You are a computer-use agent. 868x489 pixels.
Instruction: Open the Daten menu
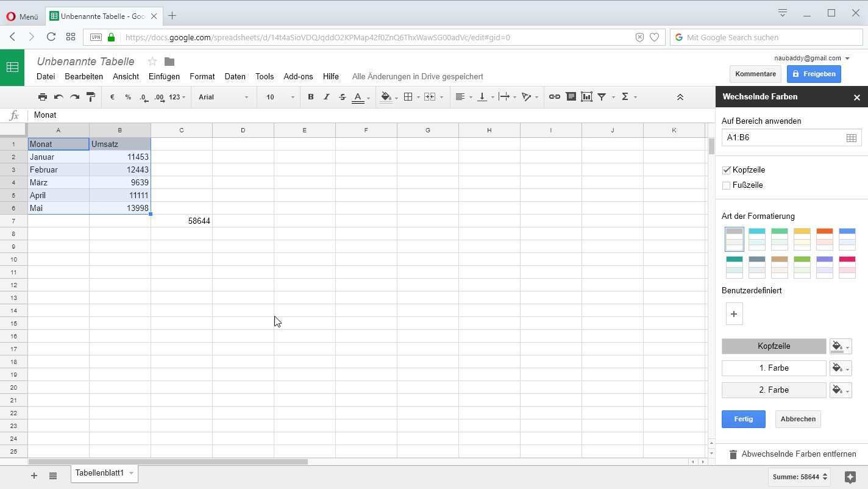point(235,77)
